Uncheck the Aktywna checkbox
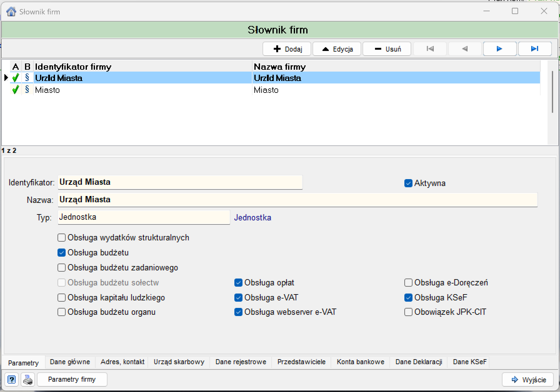The height and width of the screenshot is (392, 560). [x=408, y=183]
